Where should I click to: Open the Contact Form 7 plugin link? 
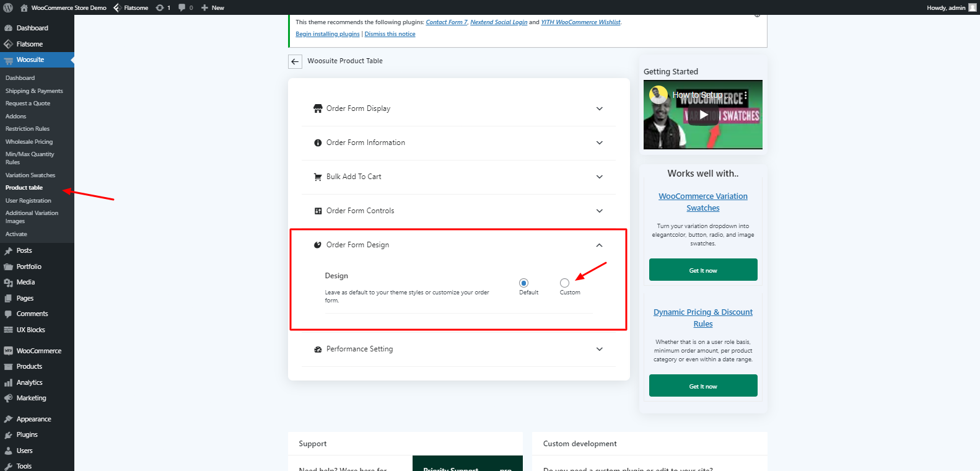tap(447, 22)
